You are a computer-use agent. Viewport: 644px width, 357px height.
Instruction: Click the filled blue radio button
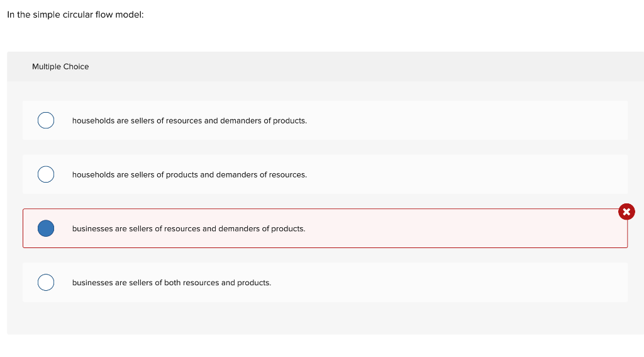pyautogui.click(x=46, y=229)
